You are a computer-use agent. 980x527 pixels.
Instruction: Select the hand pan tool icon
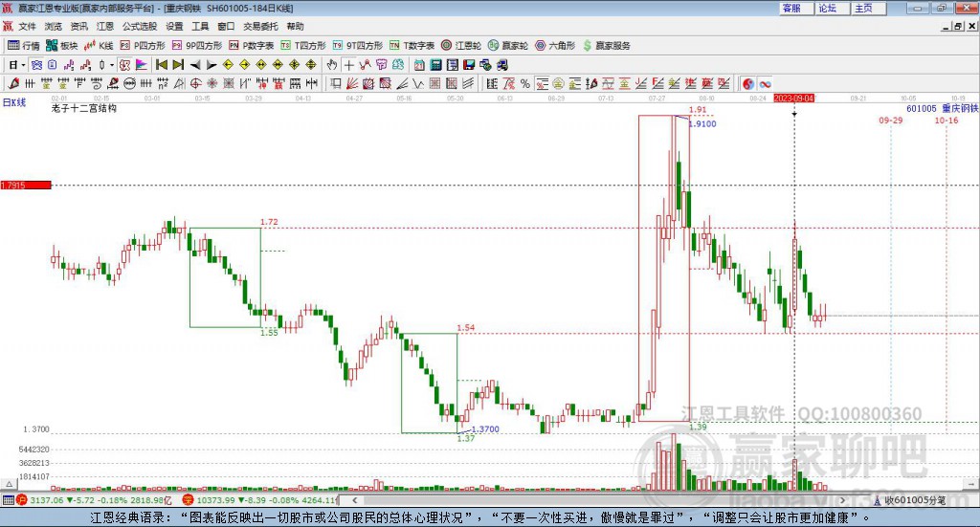tap(332, 65)
